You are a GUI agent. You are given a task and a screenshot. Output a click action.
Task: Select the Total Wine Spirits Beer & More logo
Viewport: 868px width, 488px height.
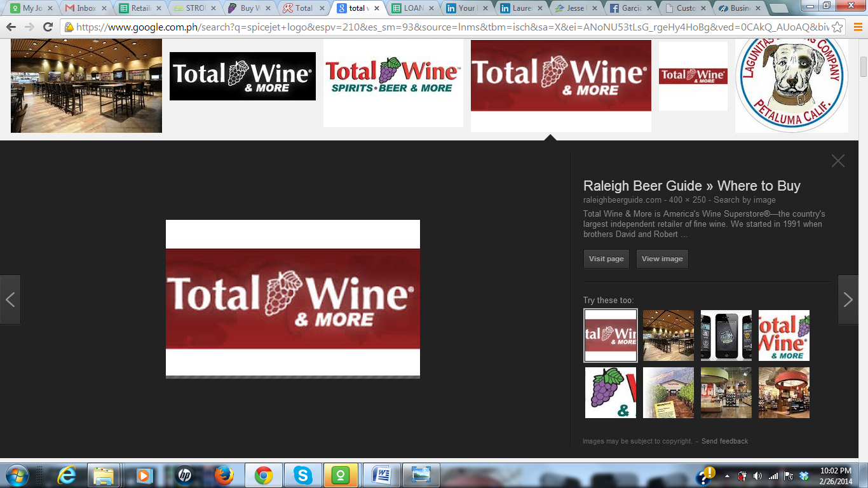(393, 83)
